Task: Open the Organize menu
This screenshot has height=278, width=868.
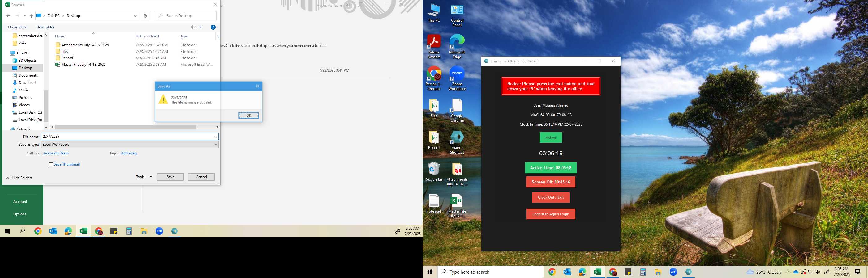Action: point(17,27)
